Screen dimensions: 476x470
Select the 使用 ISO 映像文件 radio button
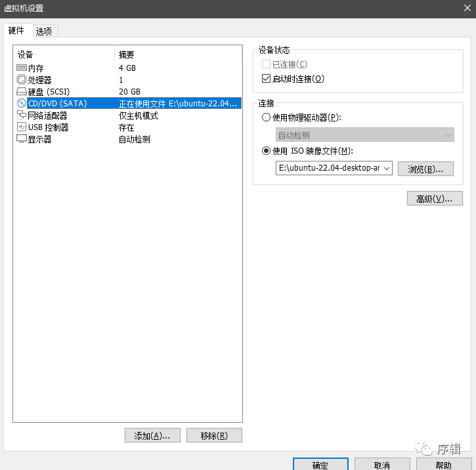266,150
